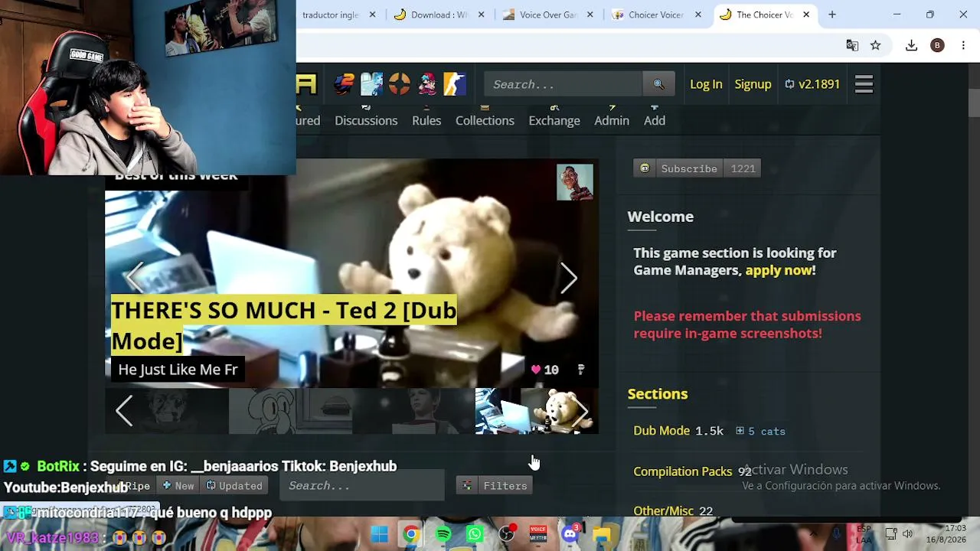Open the hamburger menu icon
The height and width of the screenshot is (551, 980).
point(864,84)
